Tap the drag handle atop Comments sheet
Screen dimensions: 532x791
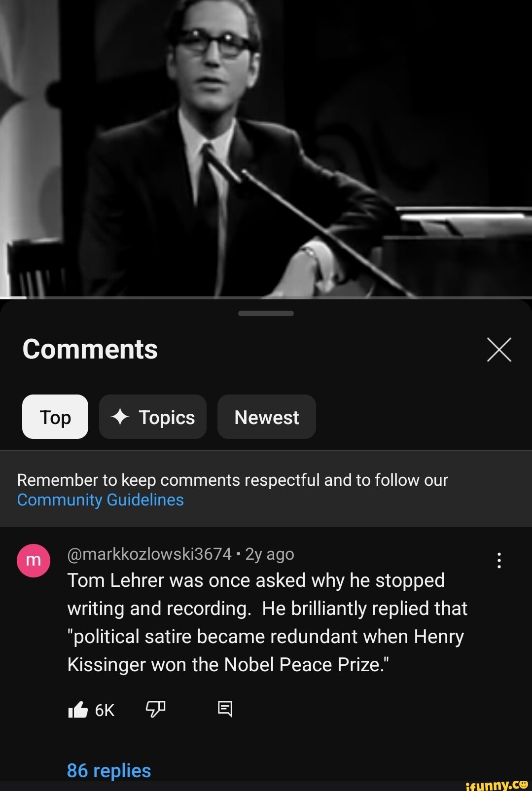[266, 313]
